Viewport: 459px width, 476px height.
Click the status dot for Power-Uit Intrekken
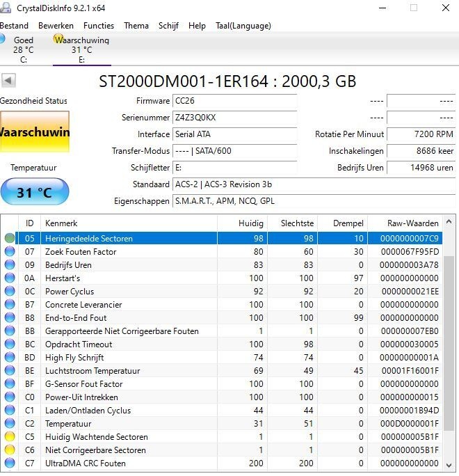(10, 397)
